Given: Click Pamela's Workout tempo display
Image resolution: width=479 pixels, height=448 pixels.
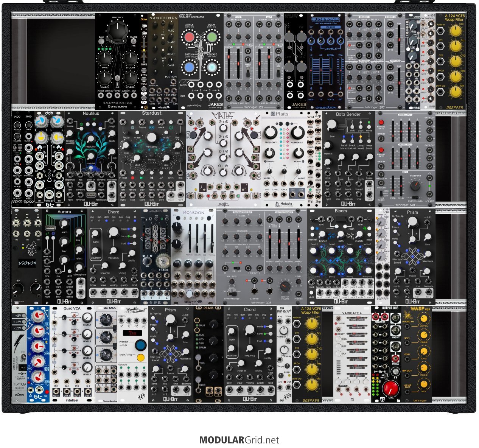Looking at the screenshot, I should [133, 334].
